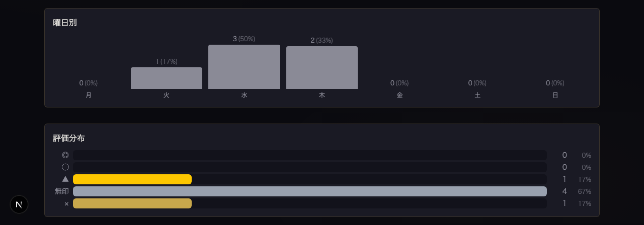Click the gray 無印 distribution bar

309,191
